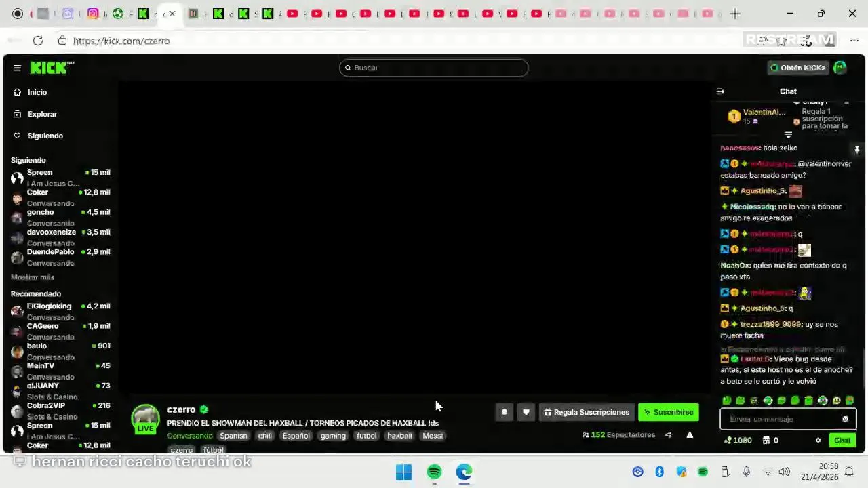Screen dimensions: 868x488
Task: Expand the gift leaderboard chevron in chat
Action: (x=788, y=135)
